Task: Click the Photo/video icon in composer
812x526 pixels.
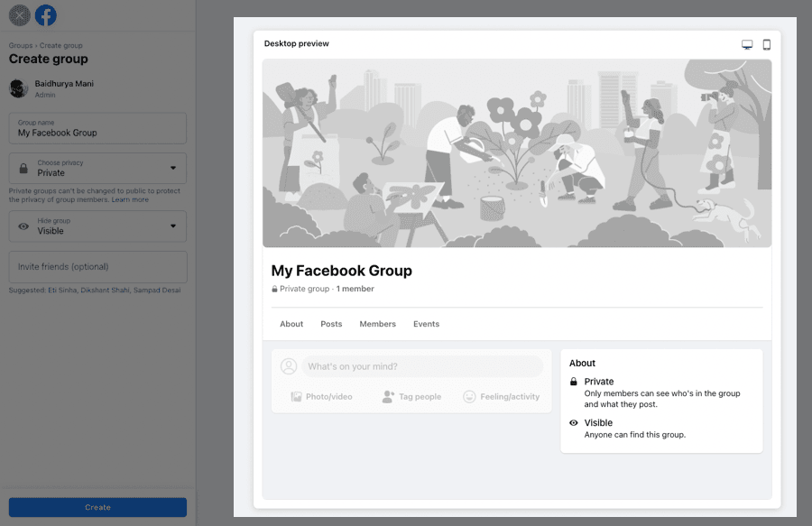Action: pyautogui.click(x=296, y=397)
